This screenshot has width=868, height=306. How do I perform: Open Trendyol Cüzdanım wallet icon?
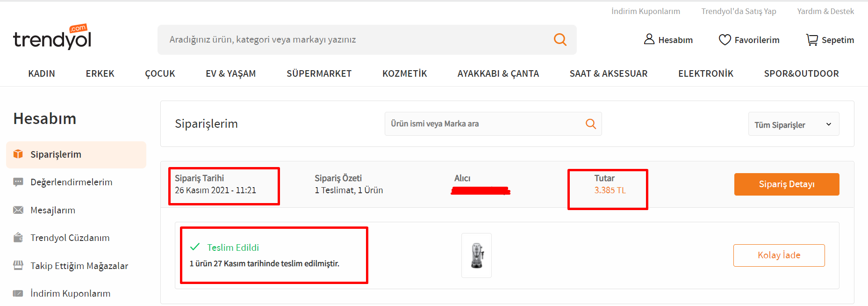[18, 238]
